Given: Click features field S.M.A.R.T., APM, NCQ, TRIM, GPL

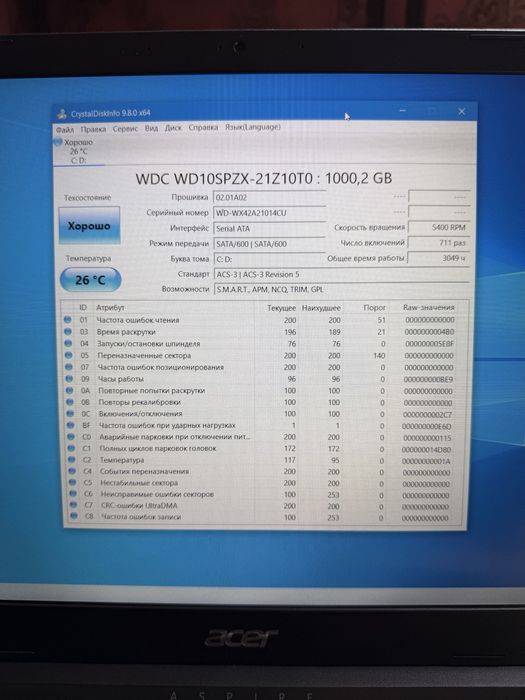Looking at the screenshot, I should 342,289.
